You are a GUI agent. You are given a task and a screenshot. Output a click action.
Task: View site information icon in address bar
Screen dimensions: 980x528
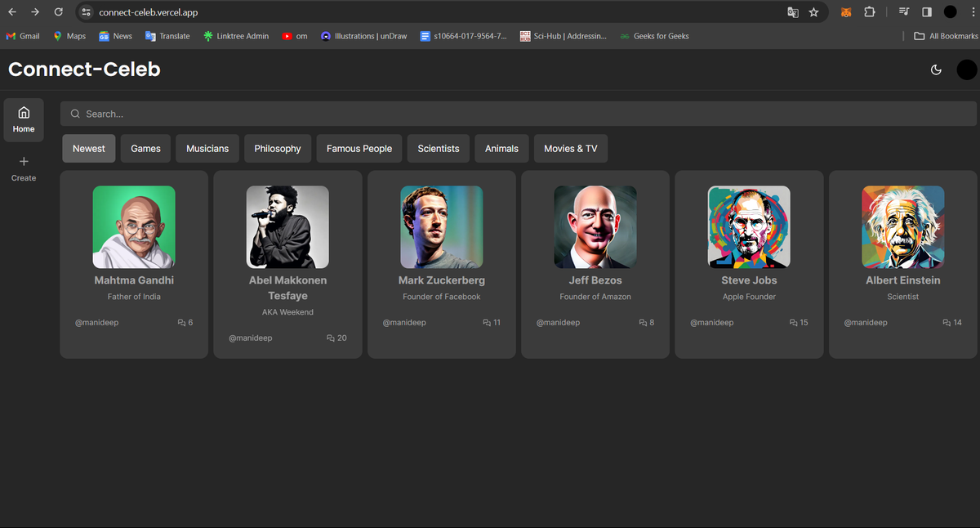pos(87,12)
